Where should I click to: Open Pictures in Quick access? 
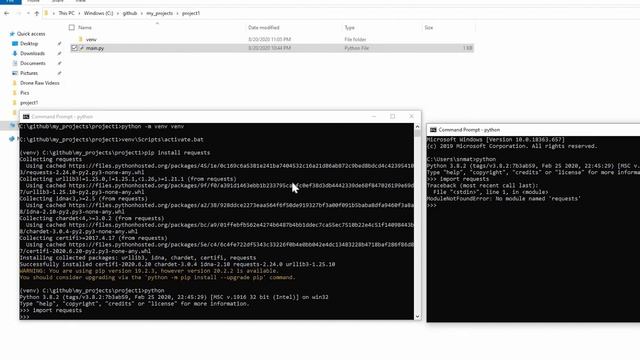29,73
